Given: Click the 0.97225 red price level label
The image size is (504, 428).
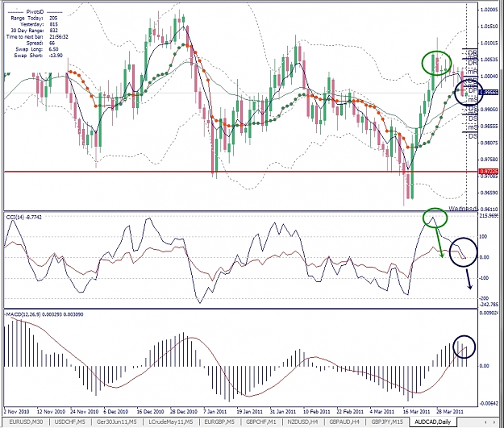Looking at the screenshot, I should [488, 172].
